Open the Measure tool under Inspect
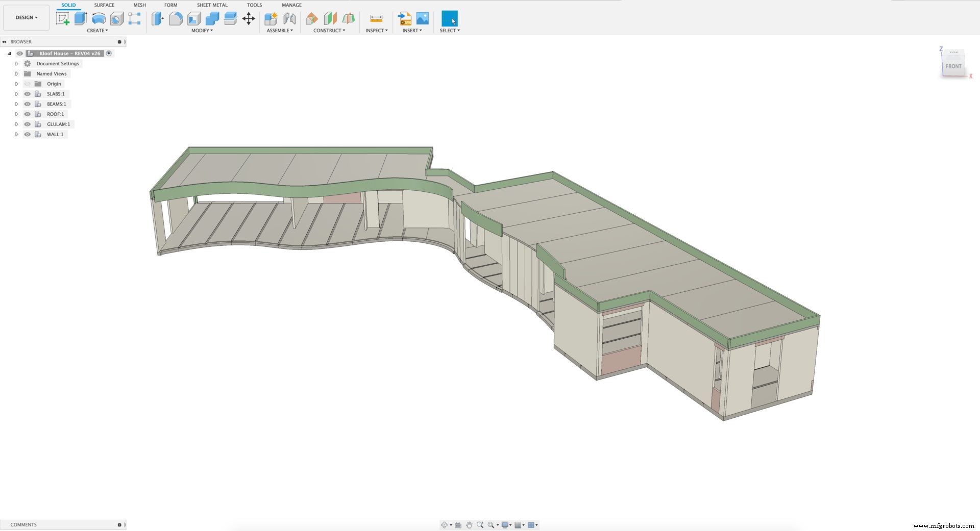This screenshot has width=980, height=531. [x=376, y=18]
